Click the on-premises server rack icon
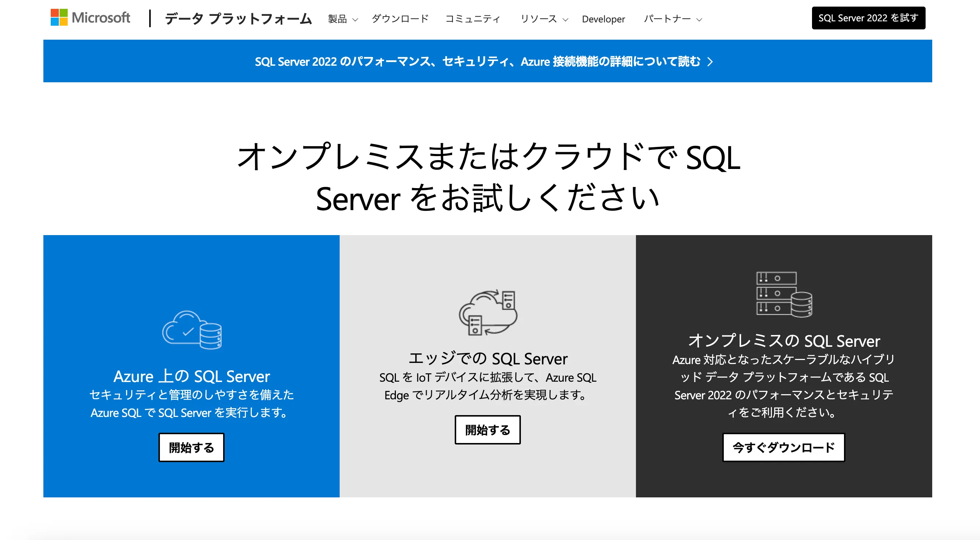The width and height of the screenshot is (980, 540). 784,294
